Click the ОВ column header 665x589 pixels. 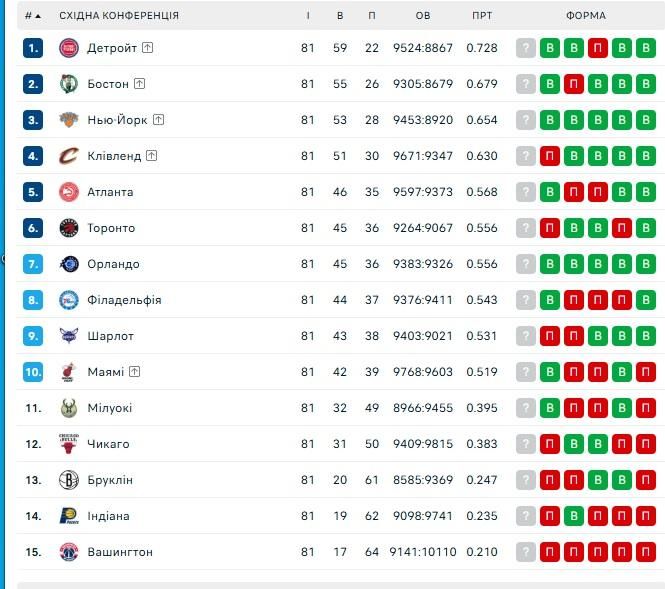tap(423, 16)
